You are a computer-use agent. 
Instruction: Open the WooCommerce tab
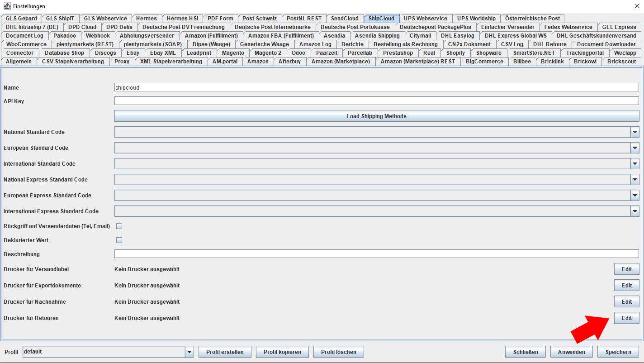(26, 44)
